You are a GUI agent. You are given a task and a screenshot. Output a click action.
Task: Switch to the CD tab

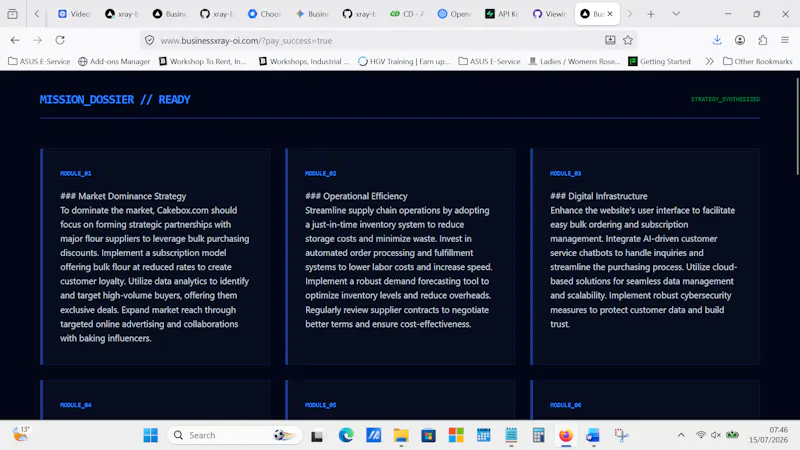pyautogui.click(x=407, y=14)
